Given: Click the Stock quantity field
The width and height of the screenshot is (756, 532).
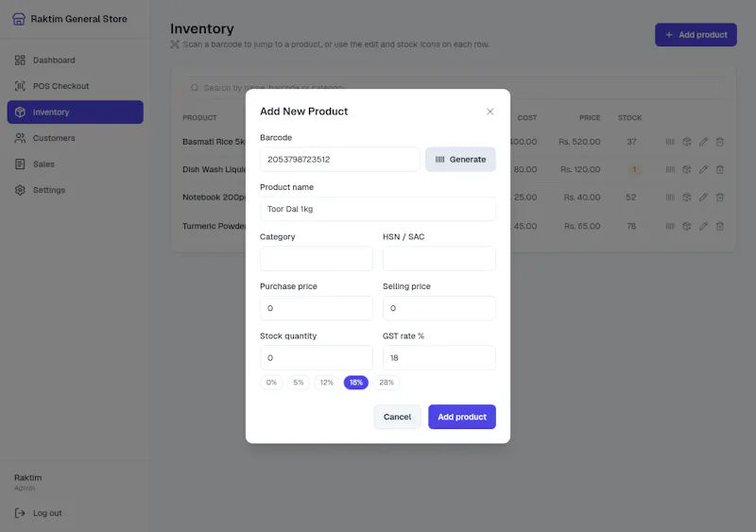Looking at the screenshot, I should coord(317,358).
